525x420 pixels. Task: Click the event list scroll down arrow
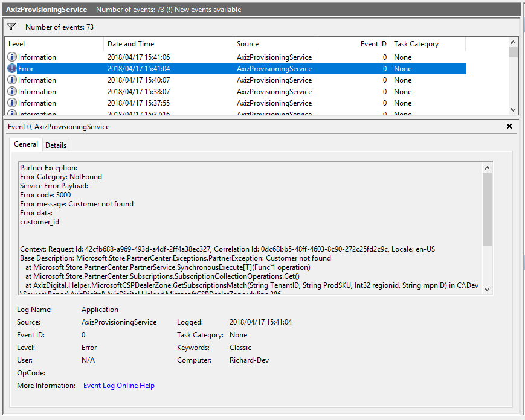tap(513, 110)
